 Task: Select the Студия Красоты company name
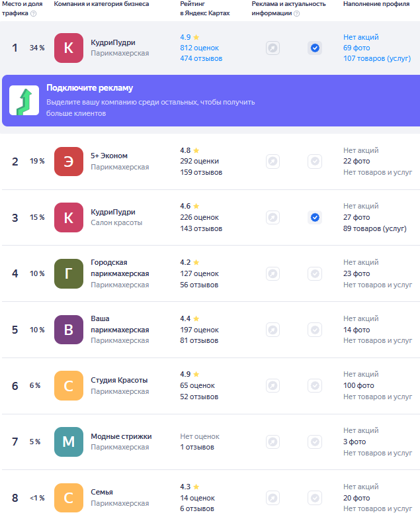119,380
